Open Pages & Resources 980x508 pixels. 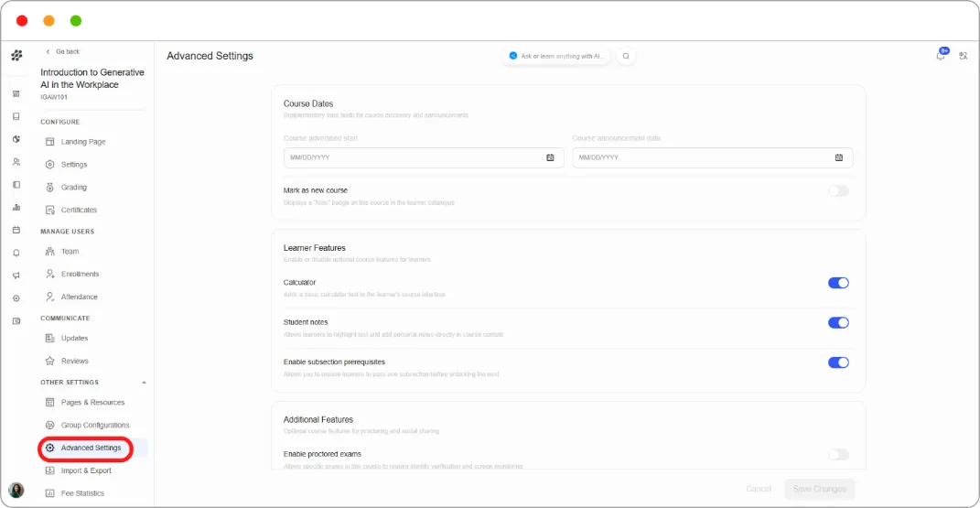point(92,403)
